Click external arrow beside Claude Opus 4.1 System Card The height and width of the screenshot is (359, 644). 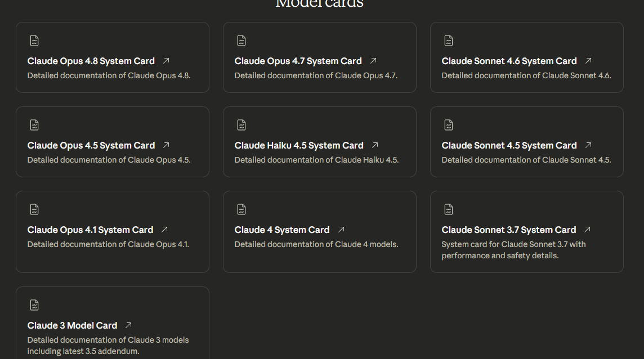(x=164, y=230)
